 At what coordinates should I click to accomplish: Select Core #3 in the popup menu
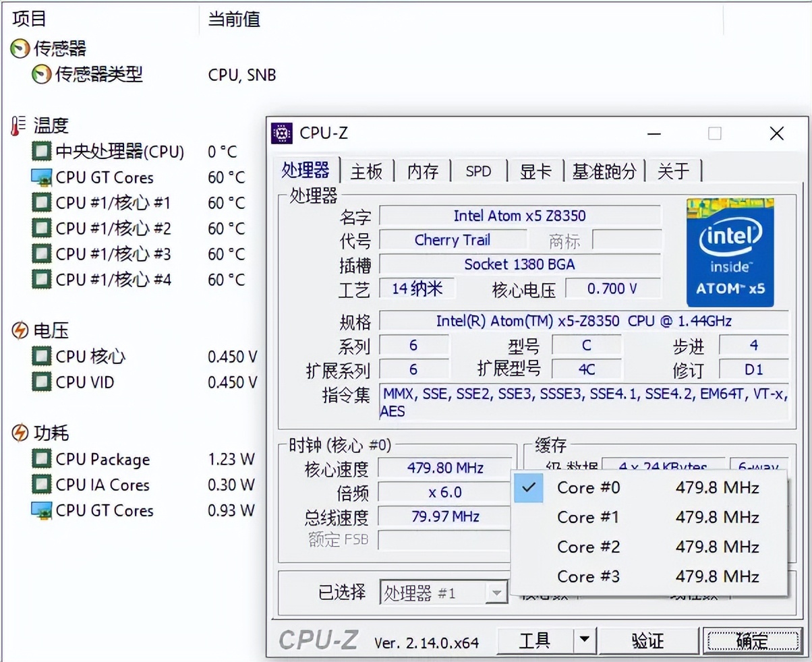649,576
